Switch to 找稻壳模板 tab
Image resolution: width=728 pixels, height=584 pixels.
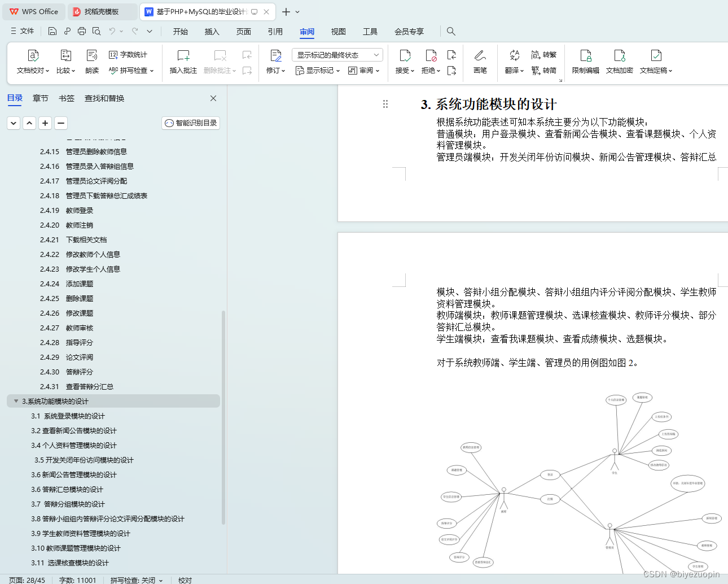tap(102, 12)
